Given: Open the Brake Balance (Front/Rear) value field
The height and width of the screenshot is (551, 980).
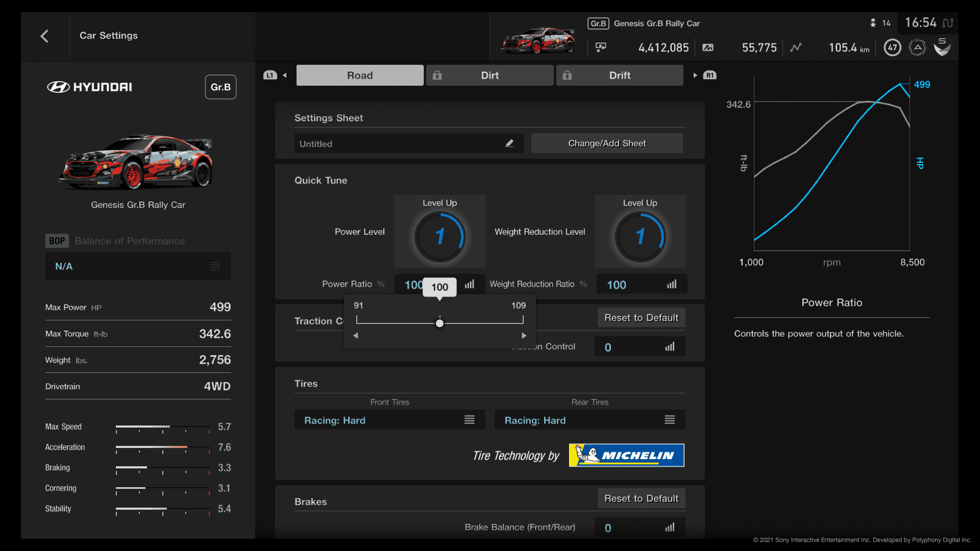Looking at the screenshot, I should pyautogui.click(x=640, y=528).
